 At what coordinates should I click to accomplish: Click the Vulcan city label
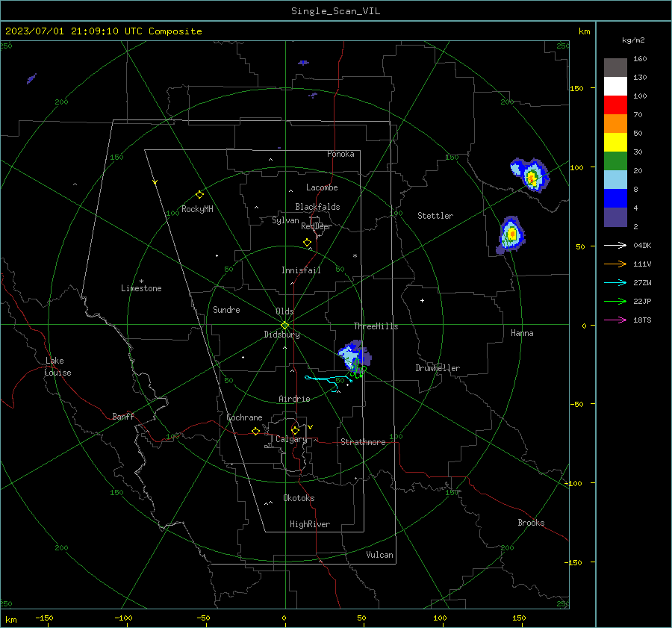pyautogui.click(x=379, y=555)
